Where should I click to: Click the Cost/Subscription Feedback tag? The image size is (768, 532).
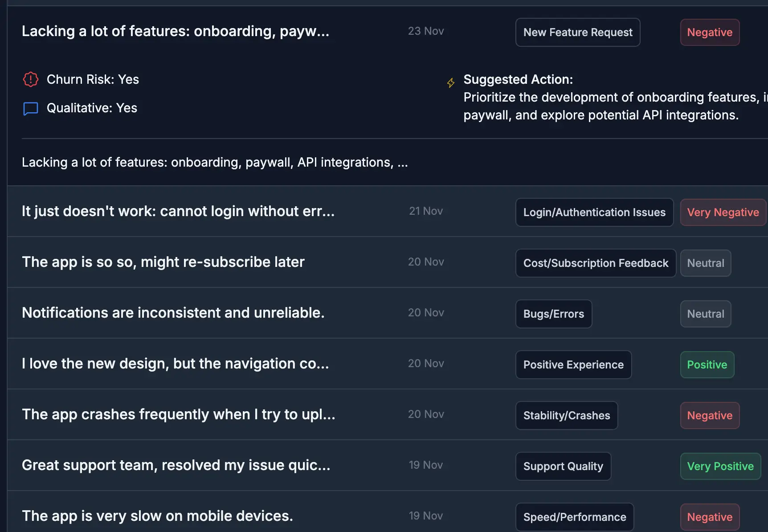[x=595, y=263]
